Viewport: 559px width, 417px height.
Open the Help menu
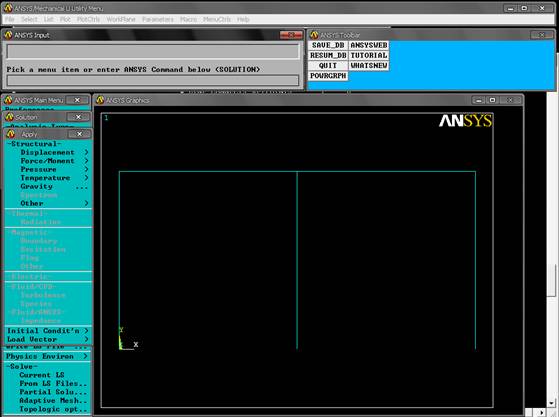243,19
